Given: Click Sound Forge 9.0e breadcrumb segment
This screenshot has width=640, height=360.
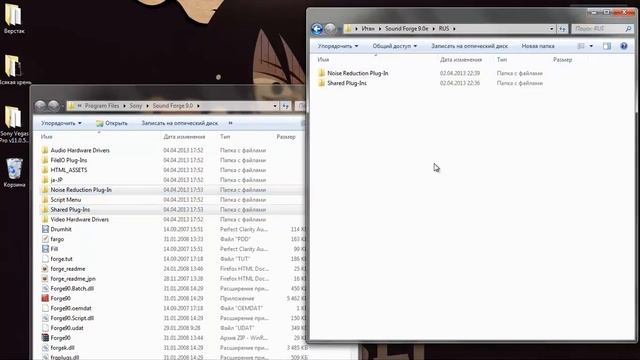Looking at the screenshot, I should [x=407, y=29].
